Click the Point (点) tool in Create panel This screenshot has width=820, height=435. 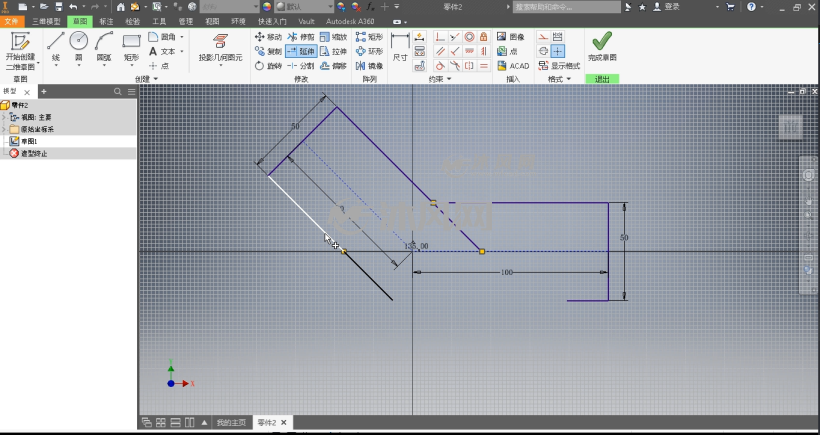point(159,66)
